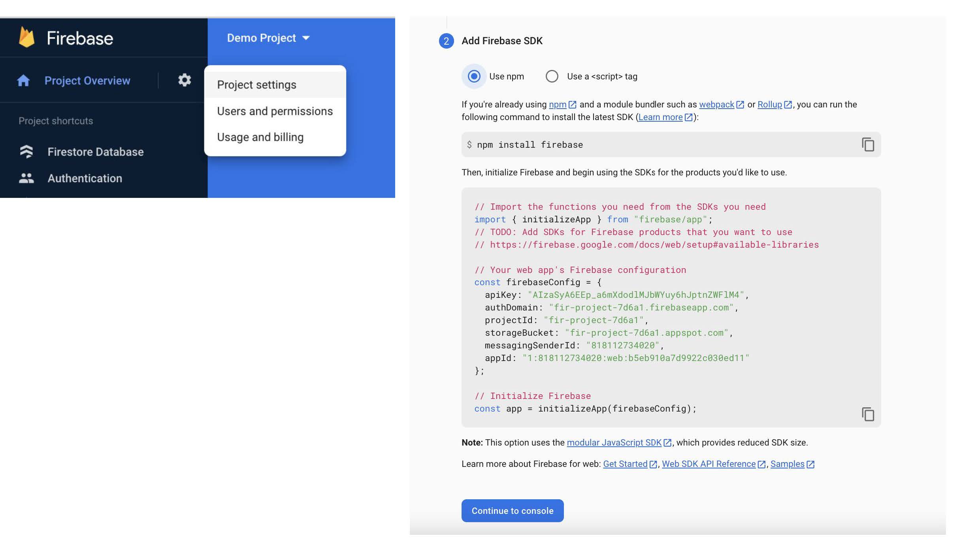Click the "Add Firebase SDK" heading

(502, 41)
